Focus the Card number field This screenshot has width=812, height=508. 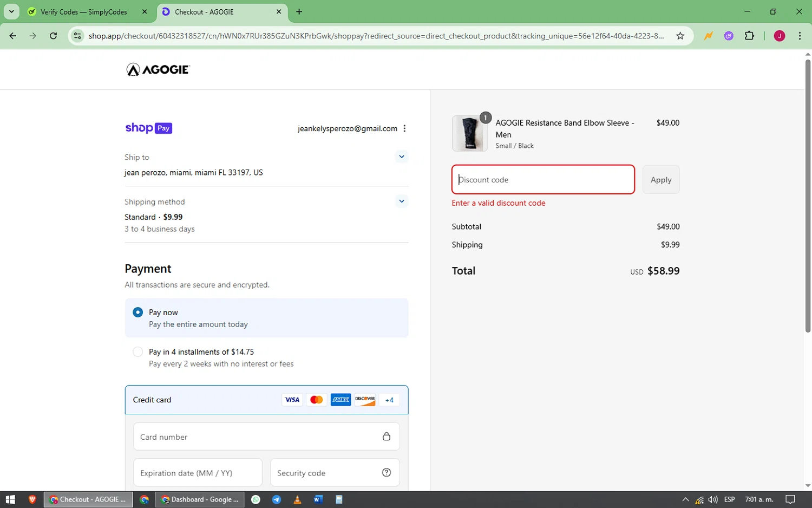click(x=266, y=437)
